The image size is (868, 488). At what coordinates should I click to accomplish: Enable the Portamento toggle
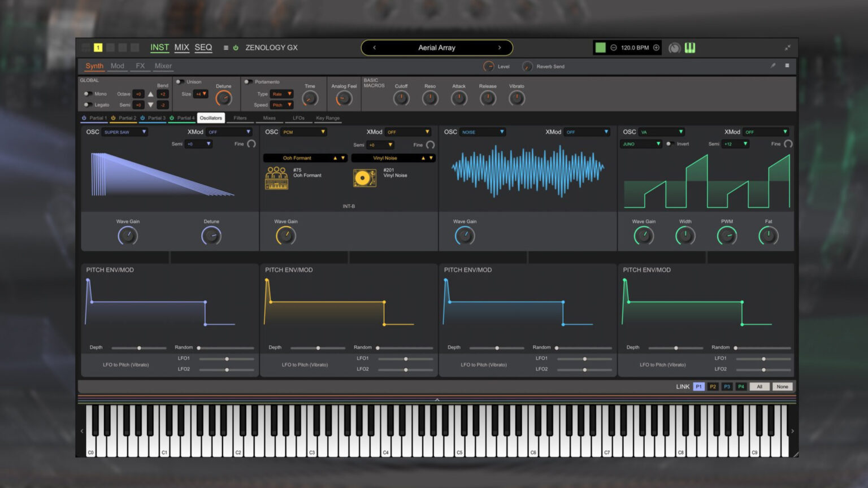[x=248, y=81]
